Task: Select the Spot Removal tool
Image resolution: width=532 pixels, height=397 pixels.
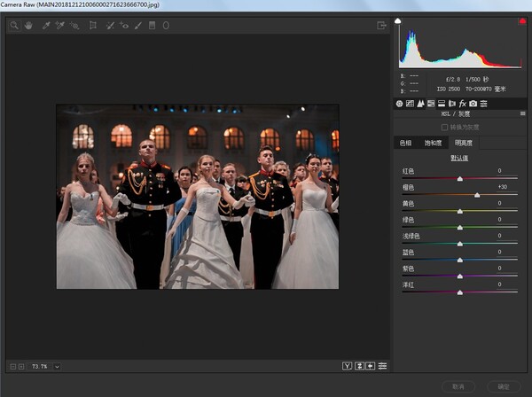Action: tap(110, 26)
